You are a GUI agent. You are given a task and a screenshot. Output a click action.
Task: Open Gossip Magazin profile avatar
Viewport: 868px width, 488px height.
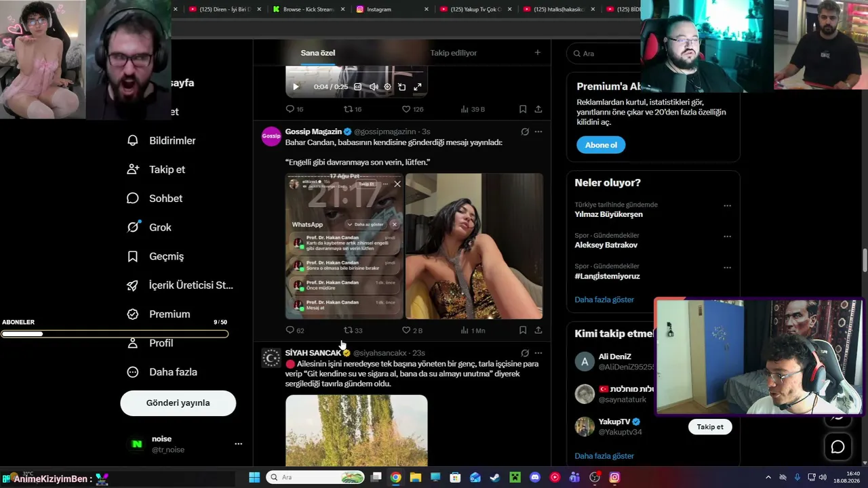271,136
